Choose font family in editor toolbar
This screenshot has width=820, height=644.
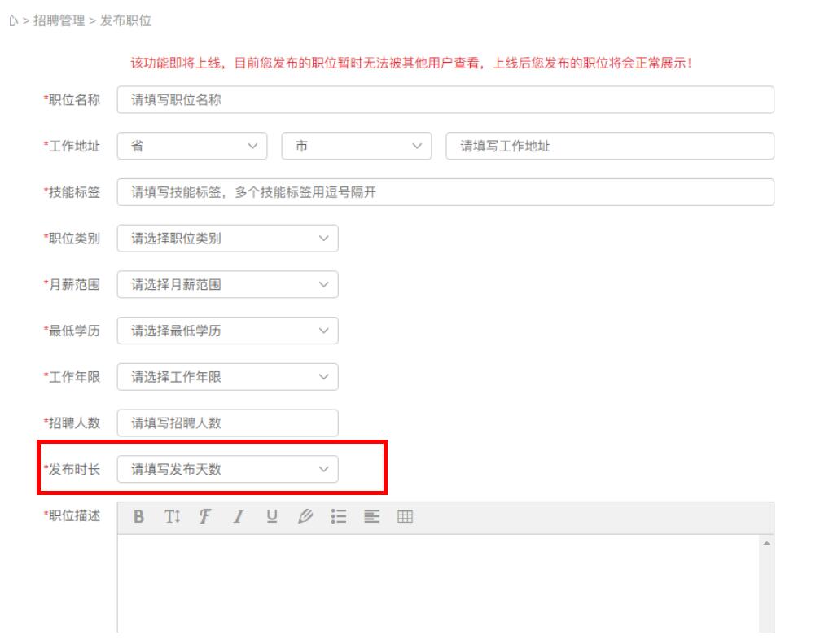pyautogui.click(x=205, y=516)
